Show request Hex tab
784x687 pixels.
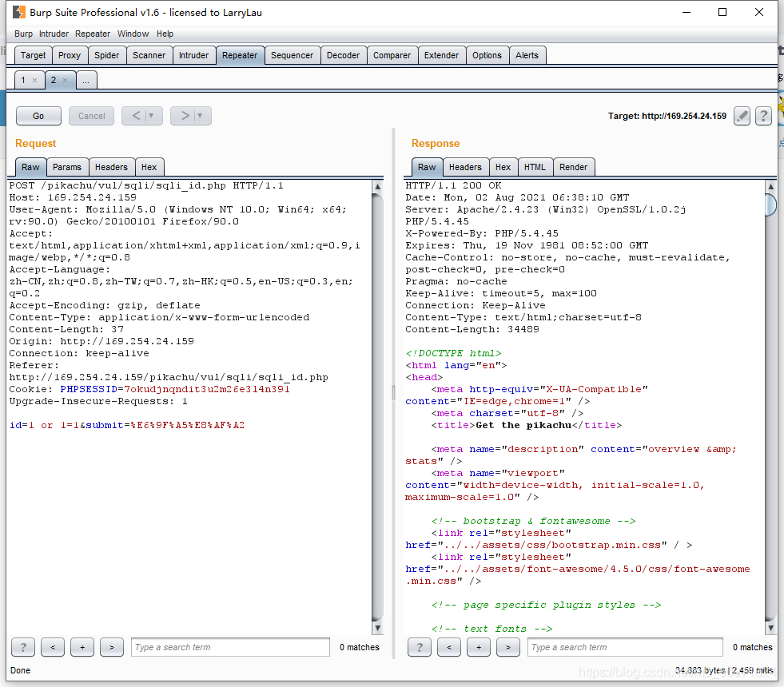click(149, 168)
